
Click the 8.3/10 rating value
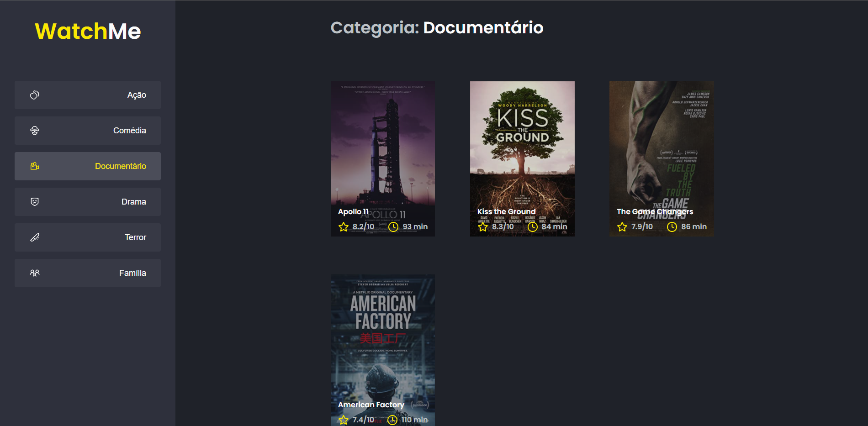503,226
